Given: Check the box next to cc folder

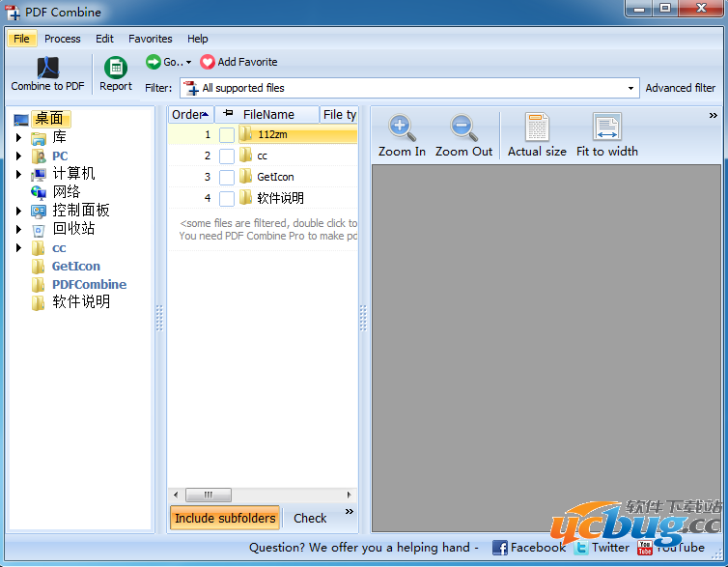Looking at the screenshot, I should pos(227,156).
